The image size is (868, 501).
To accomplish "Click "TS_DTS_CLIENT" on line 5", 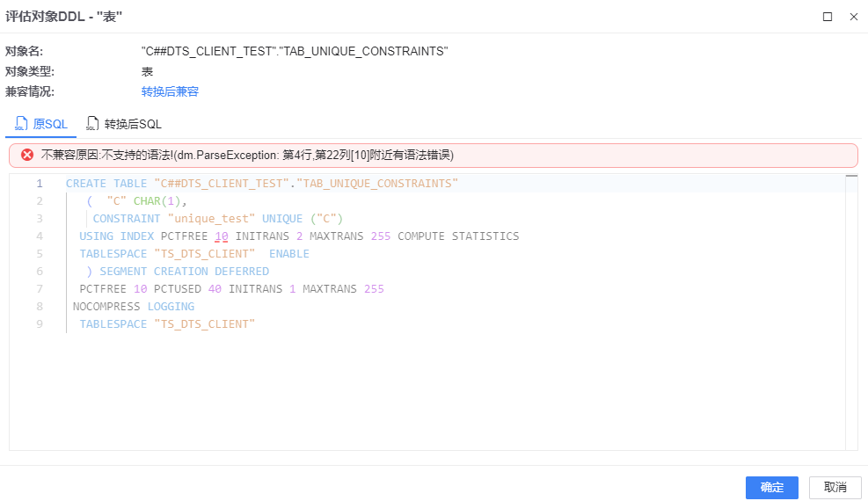I will click(205, 254).
